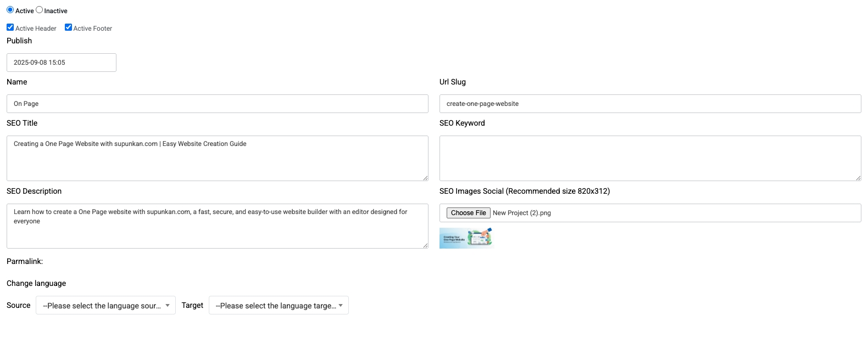Expand the Target language dropdown
Viewport: 868px width, 343px height.
(x=279, y=306)
